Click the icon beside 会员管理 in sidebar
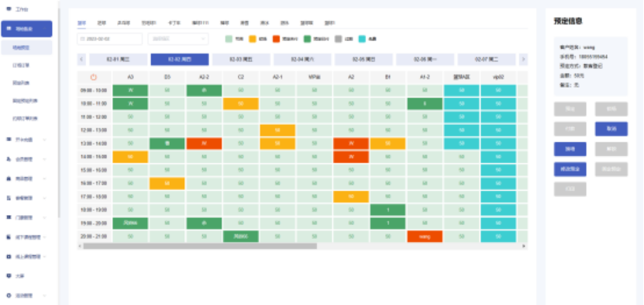 (9, 159)
